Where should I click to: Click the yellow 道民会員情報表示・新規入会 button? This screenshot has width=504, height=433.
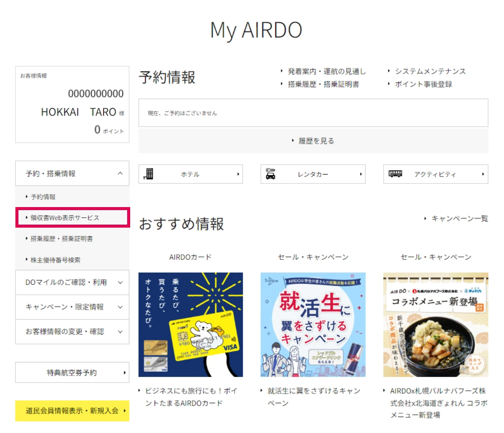[x=72, y=410]
